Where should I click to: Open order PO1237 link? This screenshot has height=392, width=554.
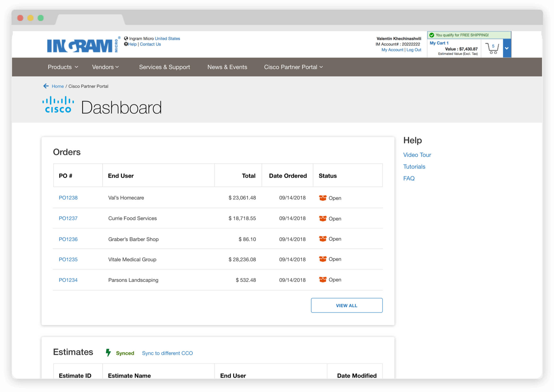coord(68,218)
